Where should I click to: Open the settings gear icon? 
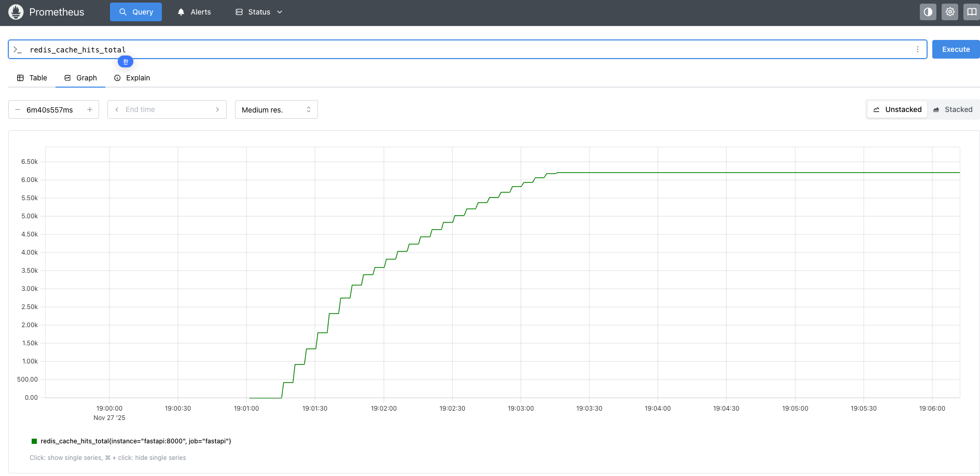coord(949,12)
